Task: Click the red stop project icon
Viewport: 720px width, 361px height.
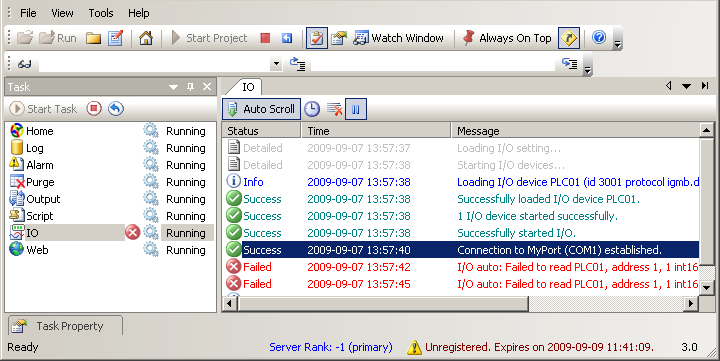Action: (265, 38)
